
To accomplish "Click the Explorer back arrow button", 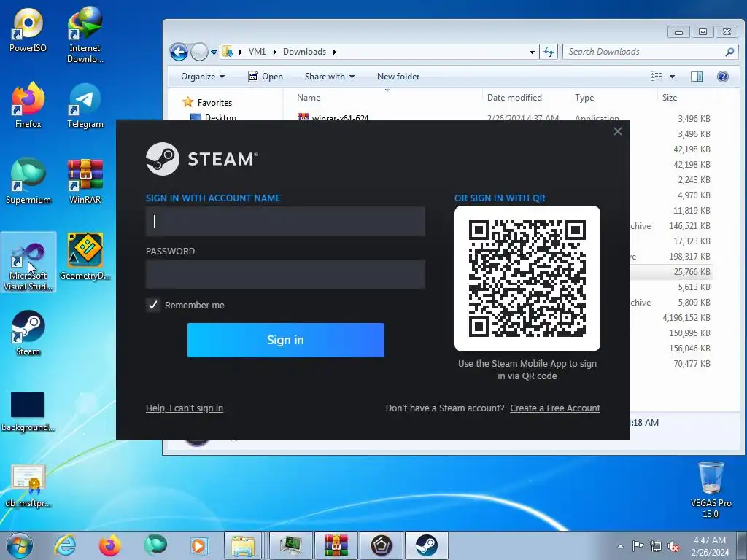I will [x=179, y=52].
